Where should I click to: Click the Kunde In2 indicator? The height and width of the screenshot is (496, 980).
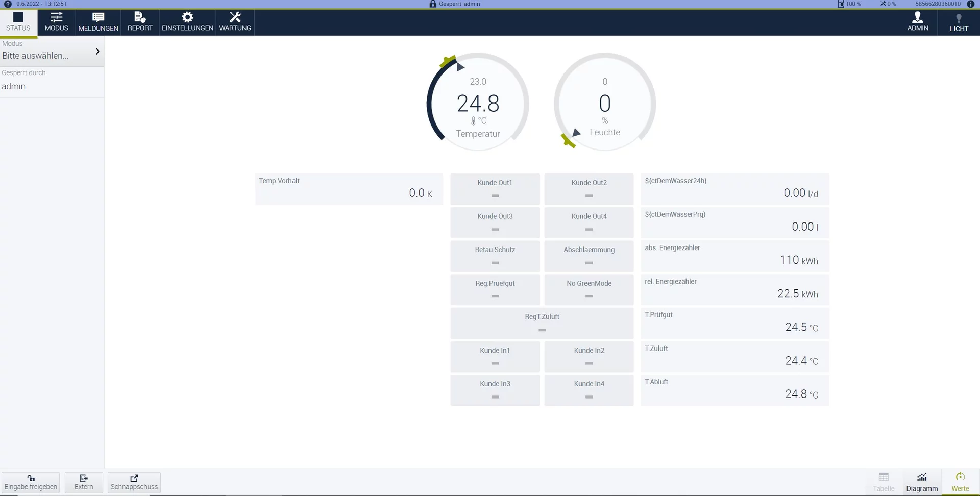pos(589,357)
